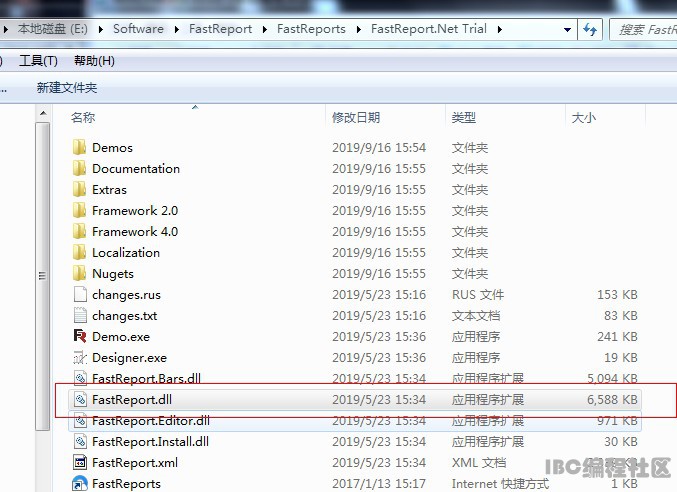This screenshot has width=677, height=492.
Task: Click the Demo.exe FastReport icon
Action: (80, 337)
